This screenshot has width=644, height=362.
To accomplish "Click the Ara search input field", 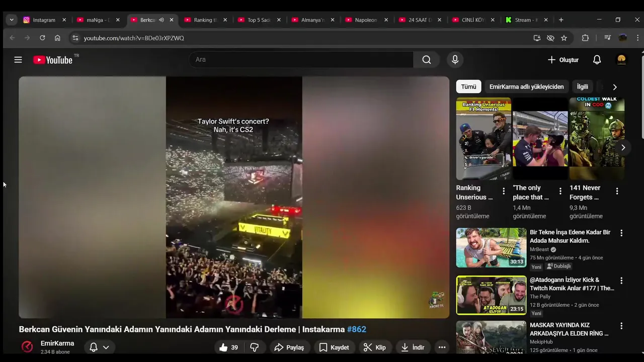I will click(x=301, y=59).
